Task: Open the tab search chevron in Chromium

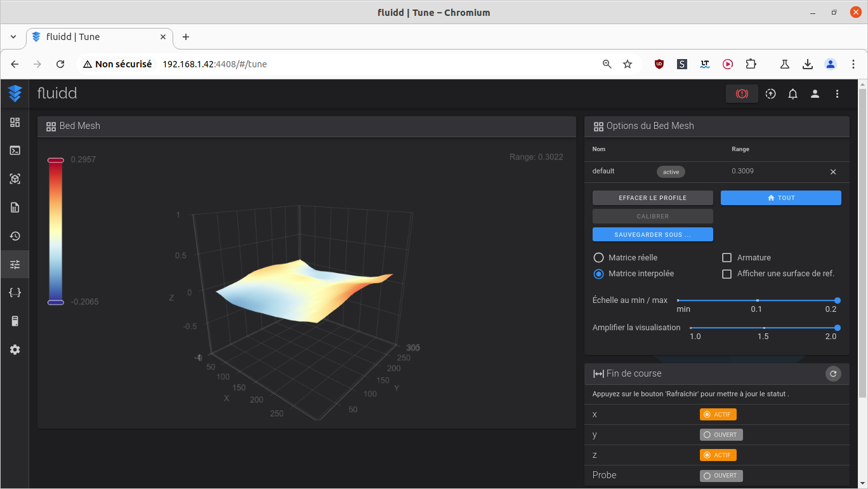Action: click(x=13, y=37)
